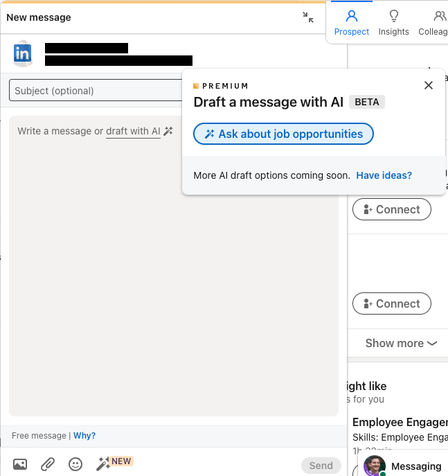
Task: Open the emoji picker
Action: [75, 464]
